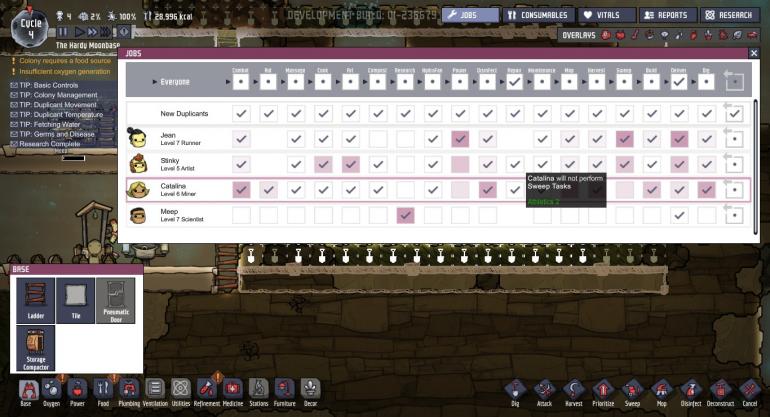Screen dimensions: 770x417
Task: Toggle the oxygen overlay icon
Action: tap(606, 35)
